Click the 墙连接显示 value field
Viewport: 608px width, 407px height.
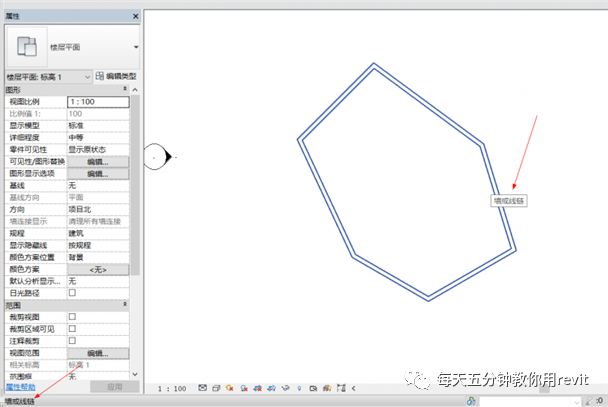click(x=98, y=221)
